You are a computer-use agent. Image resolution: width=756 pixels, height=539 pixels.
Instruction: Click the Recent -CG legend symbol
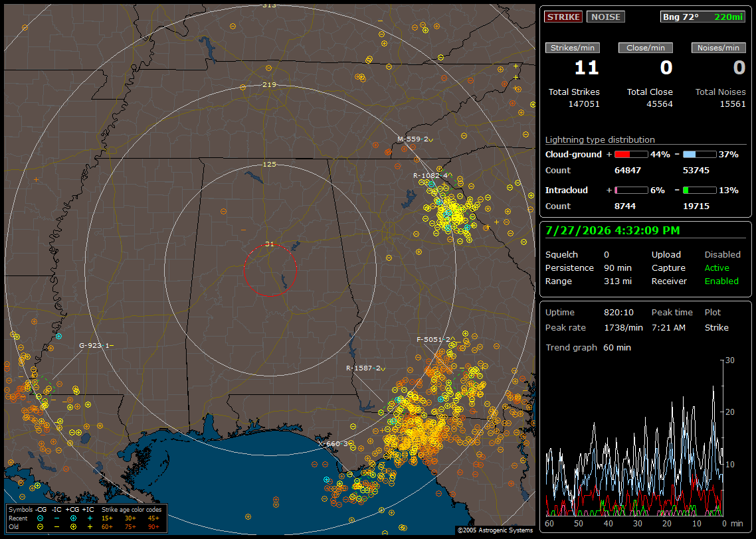[x=40, y=518]
